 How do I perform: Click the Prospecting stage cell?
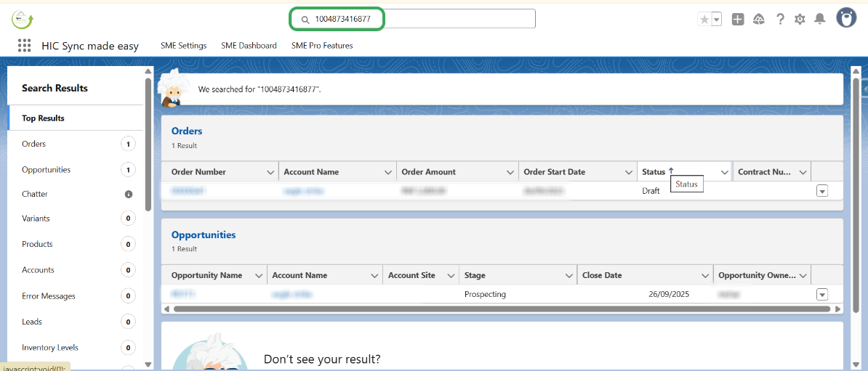(x=485, y=294)
